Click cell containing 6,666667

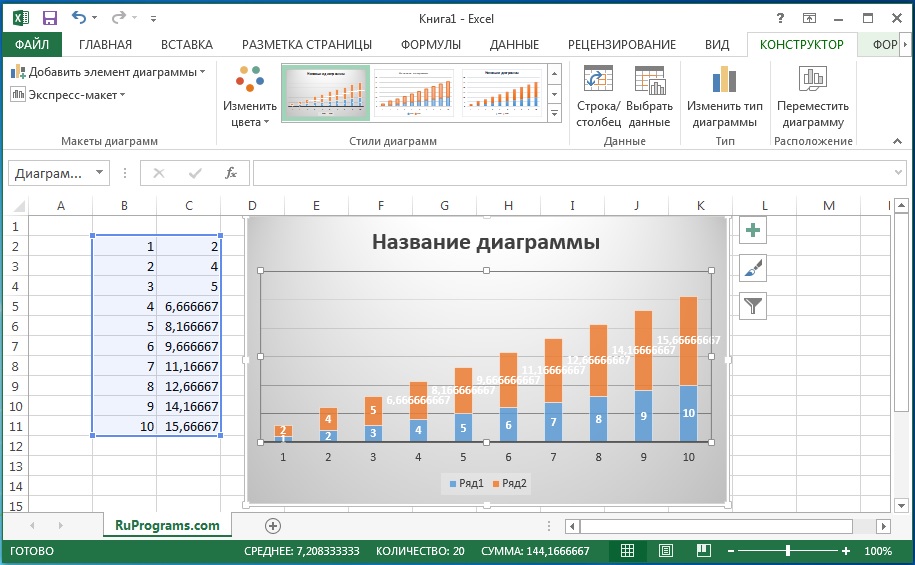(x=188, y=306)
